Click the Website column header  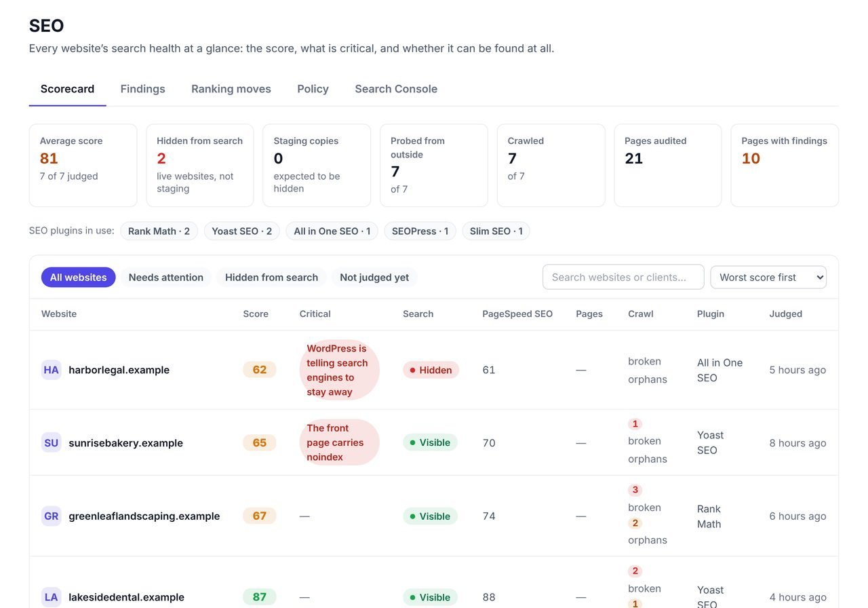[59, 313]
